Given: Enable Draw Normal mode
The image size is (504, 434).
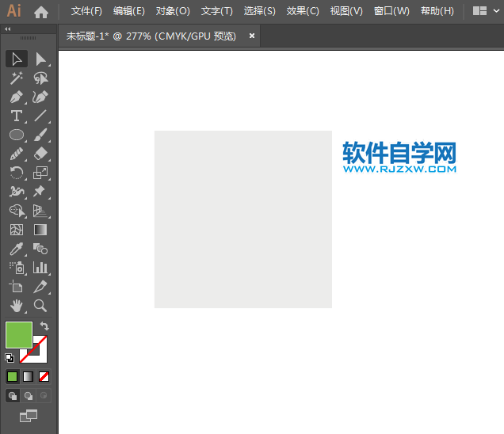Looking at the screenshot, I should click(x=13, y=396).
